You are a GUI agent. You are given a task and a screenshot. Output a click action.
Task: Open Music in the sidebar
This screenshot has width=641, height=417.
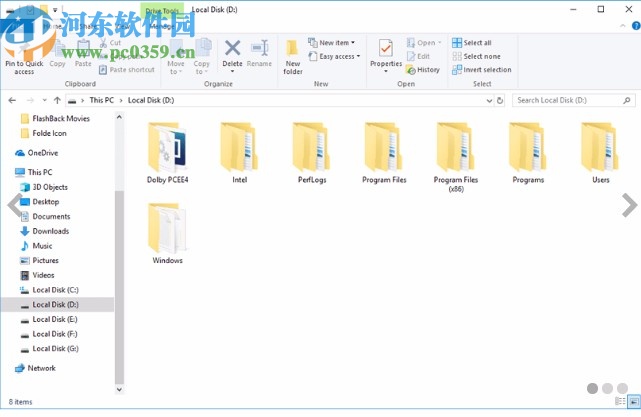(36, 246)
